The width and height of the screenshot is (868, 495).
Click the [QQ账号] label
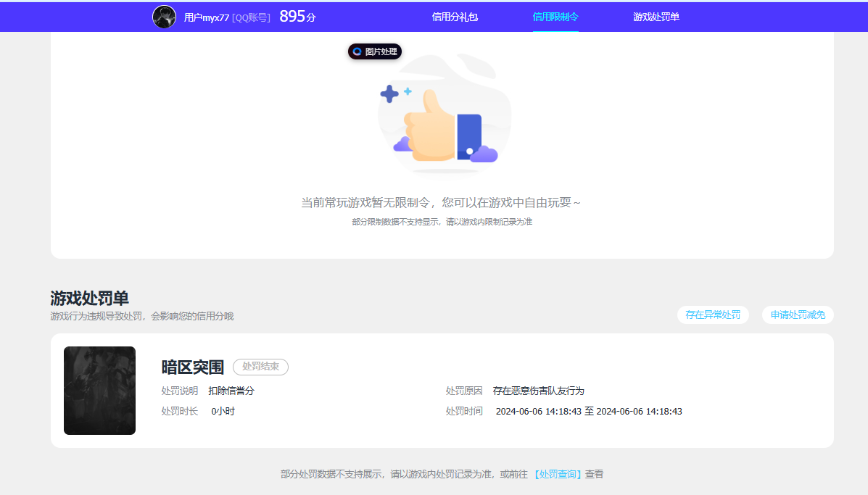[x=252, y=17]
